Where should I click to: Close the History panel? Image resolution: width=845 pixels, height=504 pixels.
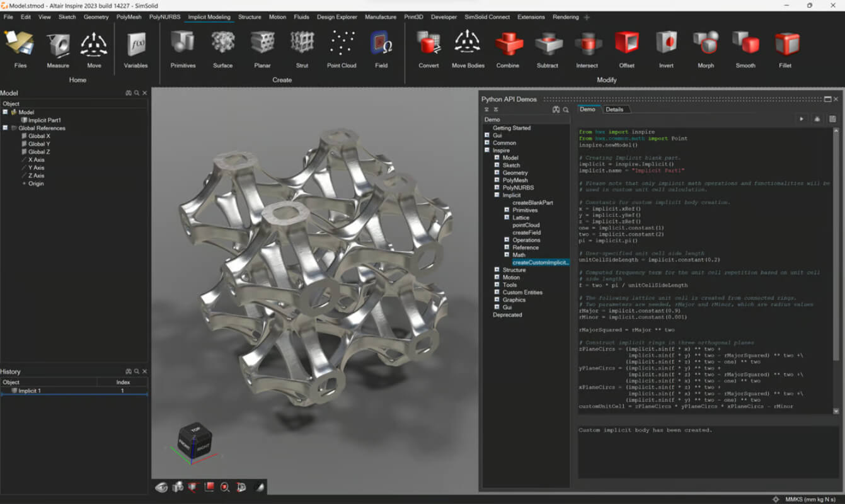pyautogui.click(x=144, y=372)
